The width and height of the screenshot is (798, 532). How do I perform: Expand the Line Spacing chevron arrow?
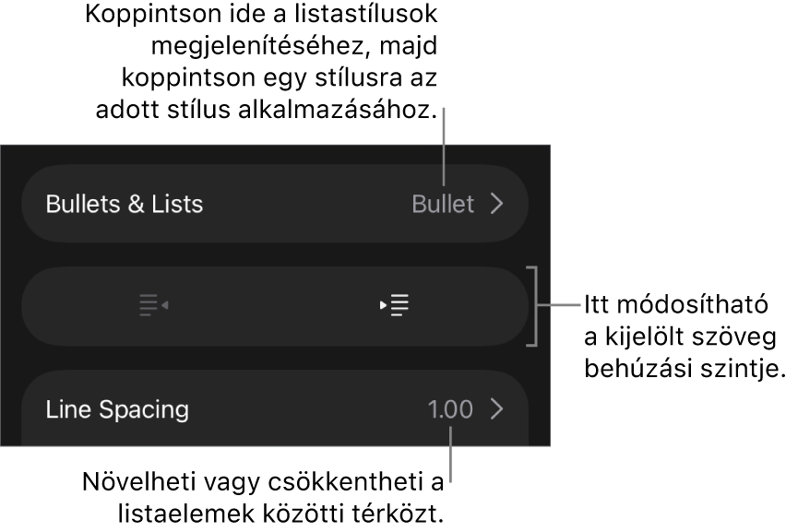point(497,409)
